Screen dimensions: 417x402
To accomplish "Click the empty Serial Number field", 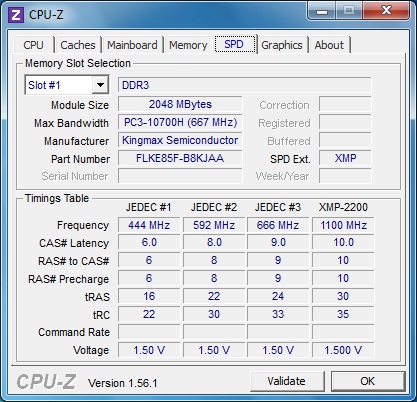I will [x=180, y=176].
